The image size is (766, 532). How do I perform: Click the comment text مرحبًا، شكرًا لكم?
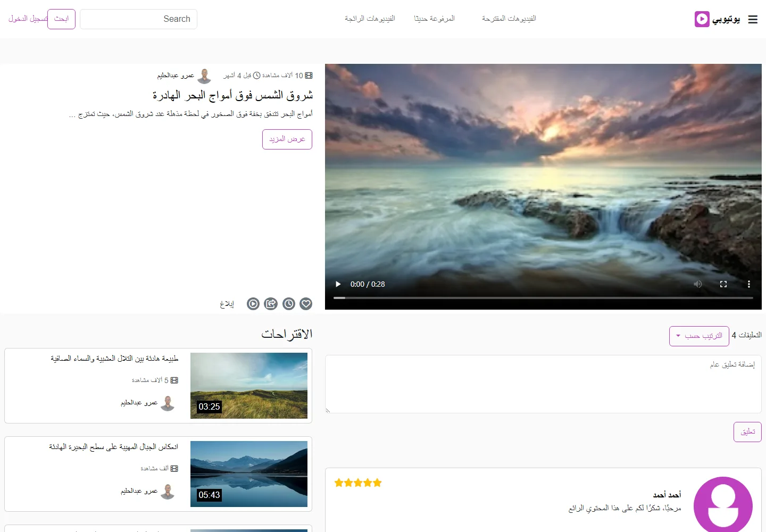pos(625,509)
